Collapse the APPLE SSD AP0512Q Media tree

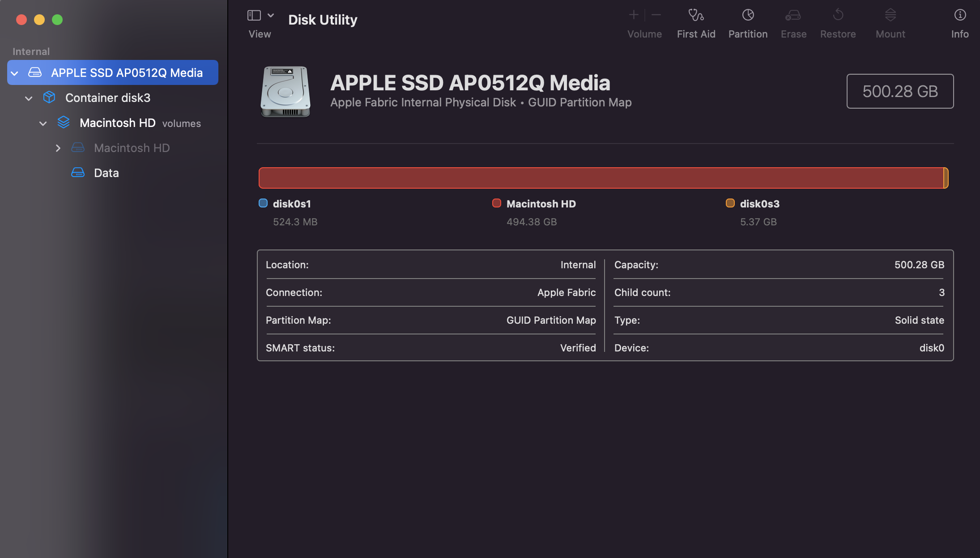(x=15, y=73)
